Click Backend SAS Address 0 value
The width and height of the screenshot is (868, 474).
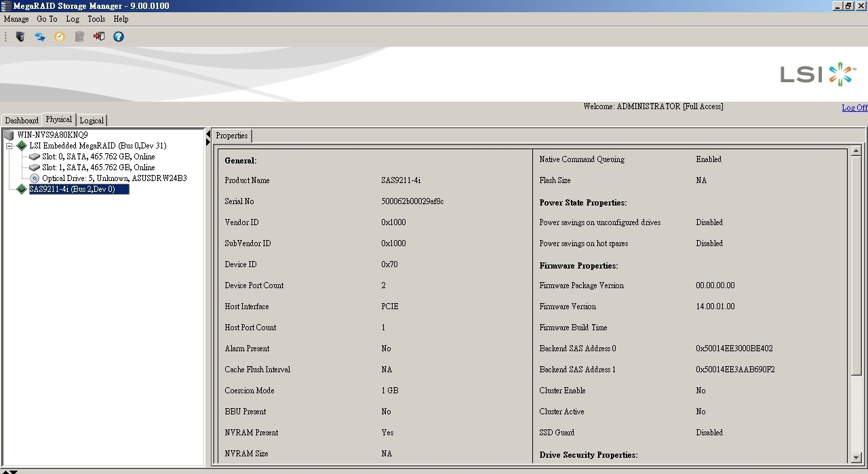pos(734,349)
